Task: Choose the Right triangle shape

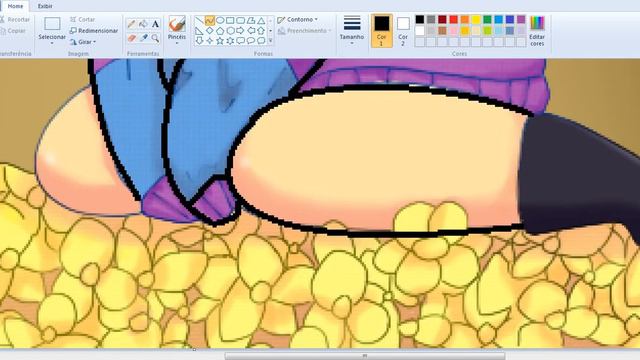Action: click(x=199, y=31)
